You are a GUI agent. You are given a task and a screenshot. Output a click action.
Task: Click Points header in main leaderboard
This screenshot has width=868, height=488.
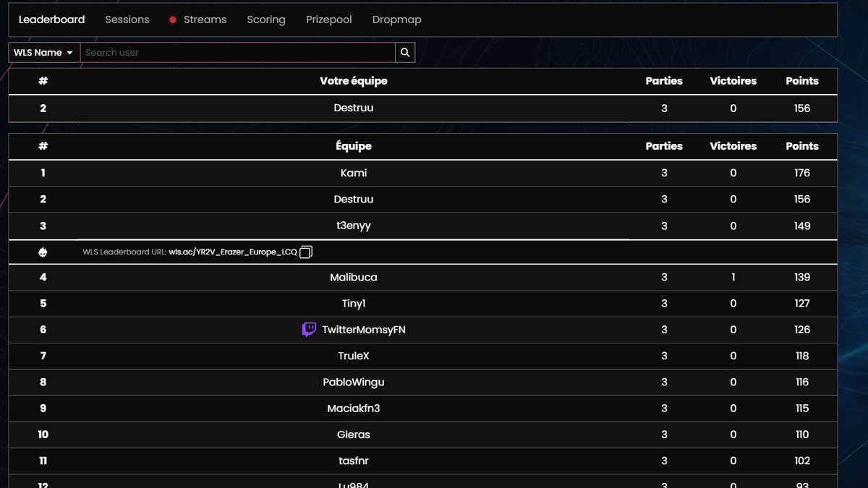pos(802,146)
